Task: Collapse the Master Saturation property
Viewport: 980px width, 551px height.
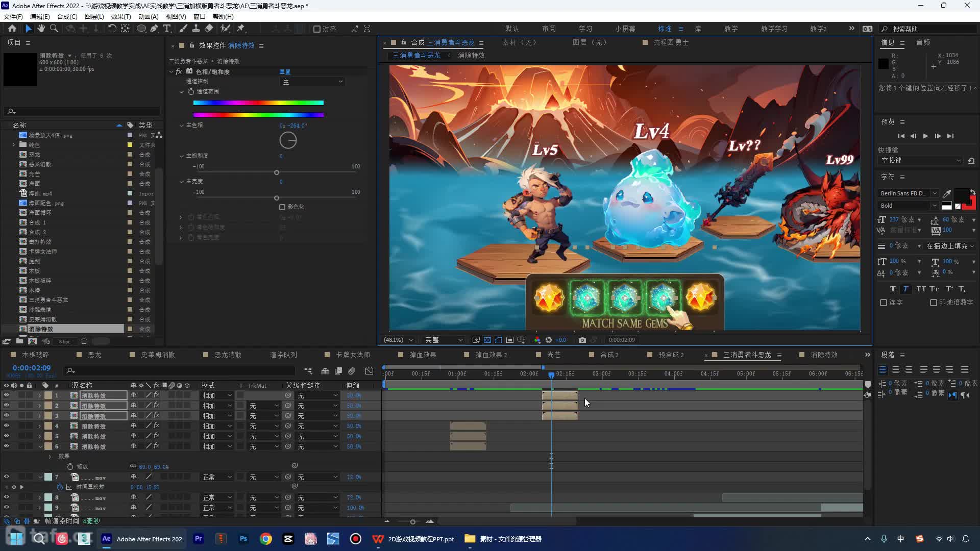Action: click(x=181, y=156)
